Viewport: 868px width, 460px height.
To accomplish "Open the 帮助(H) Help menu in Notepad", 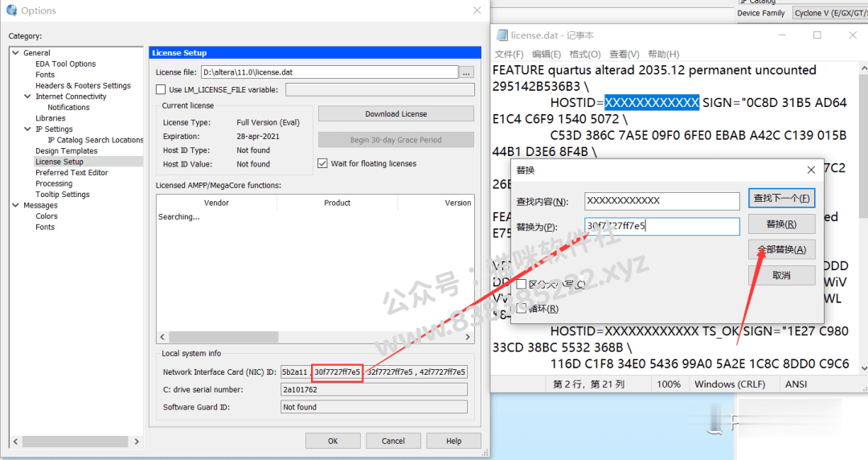I will [x=663, y=55].
